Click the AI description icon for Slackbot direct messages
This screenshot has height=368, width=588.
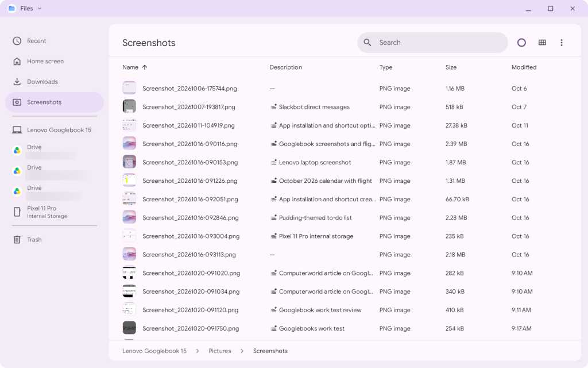pyautogui.click(x=274, y=107)
